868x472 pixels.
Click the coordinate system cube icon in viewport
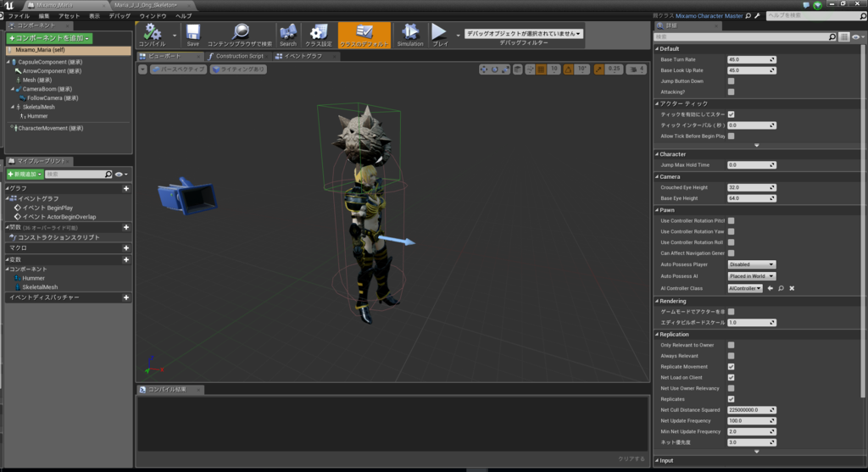(x=518, y=69)
